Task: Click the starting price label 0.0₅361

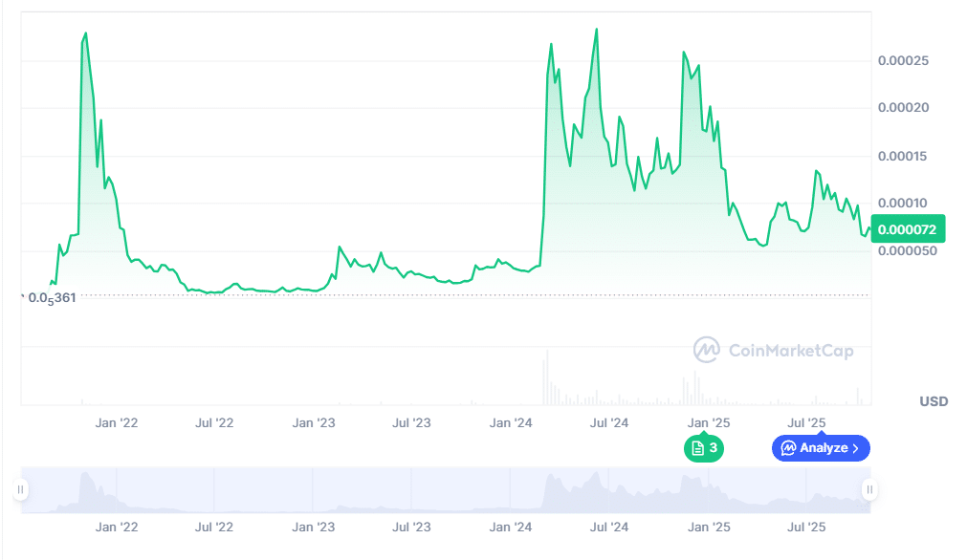Action: [x=51, y=297]
